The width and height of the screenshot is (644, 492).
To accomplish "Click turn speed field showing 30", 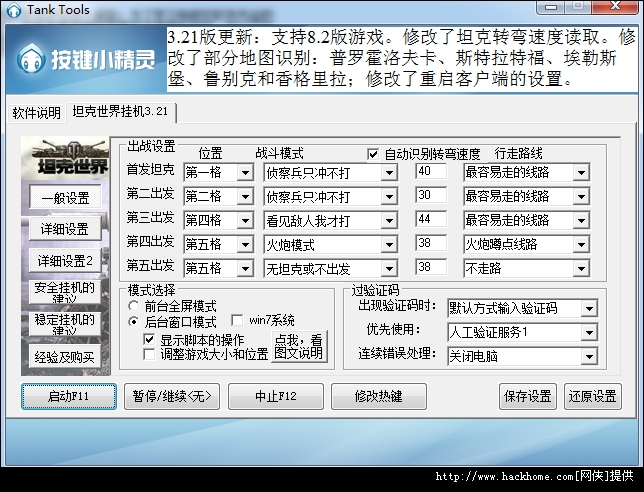I will click(x=431, y=195).
